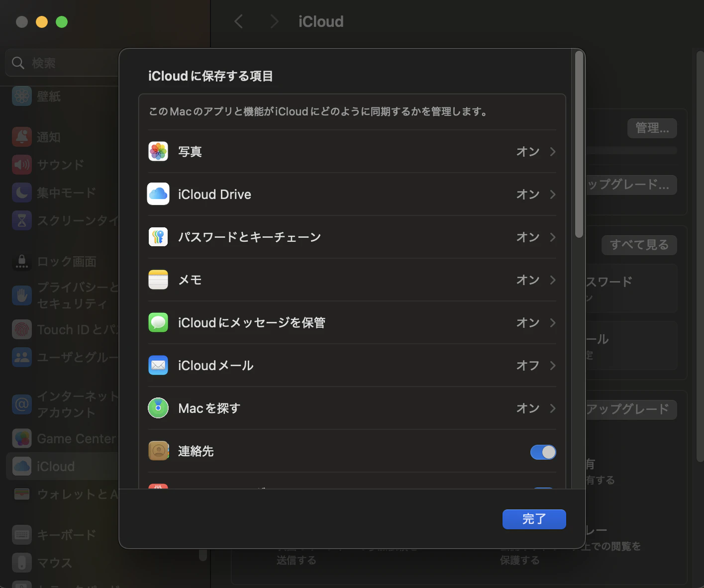This screenshot has height=588, width=704.
Task: Click the アップグレード... button near storage bar
Action: coord(631,185)
